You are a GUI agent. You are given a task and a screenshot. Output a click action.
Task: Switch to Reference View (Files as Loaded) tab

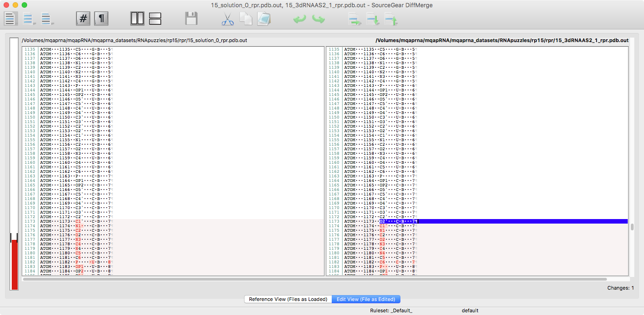288,299
